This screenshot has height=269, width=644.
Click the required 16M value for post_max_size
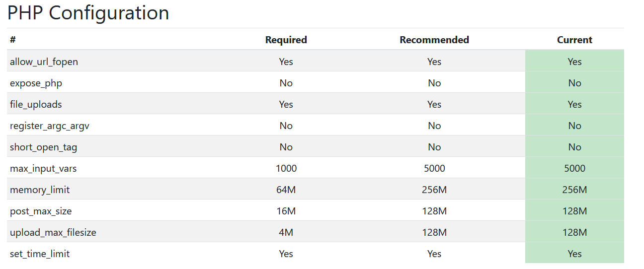286,211
